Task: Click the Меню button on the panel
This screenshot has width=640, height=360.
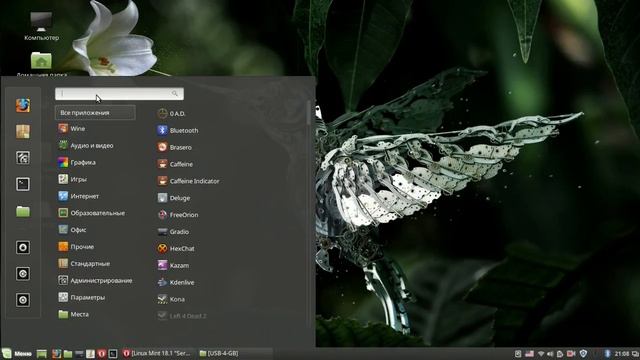Action: (x=17, y=353)
